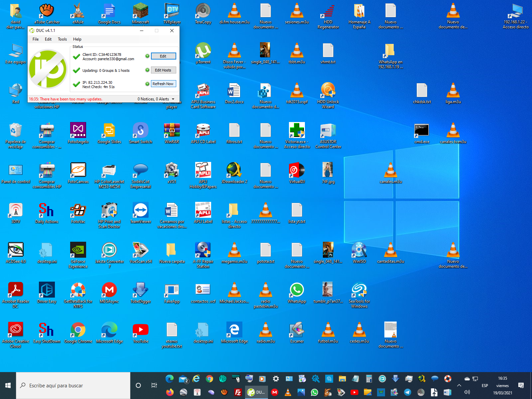Click the Refresh Now button
This screenshot has height=399, width=532.
pos(163,84)
